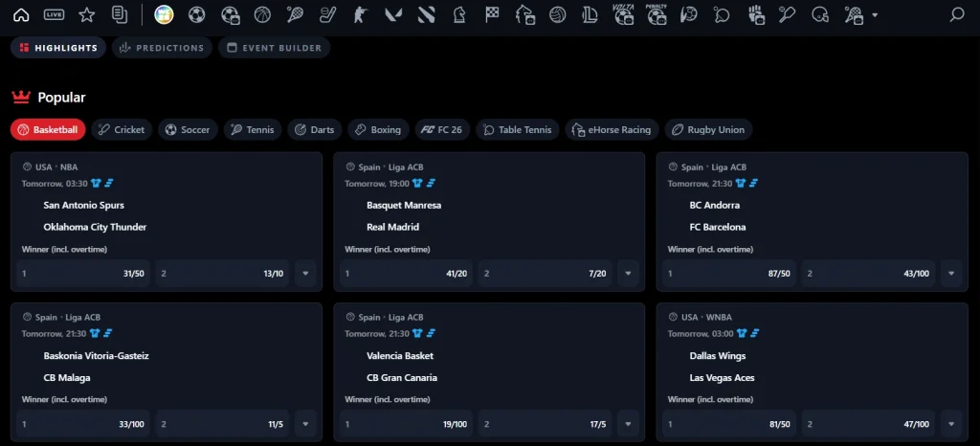This screenshot has width=980, height=446.
Task: Select the Table Tennis popular filter chip
Action: (x=518, y=130)
